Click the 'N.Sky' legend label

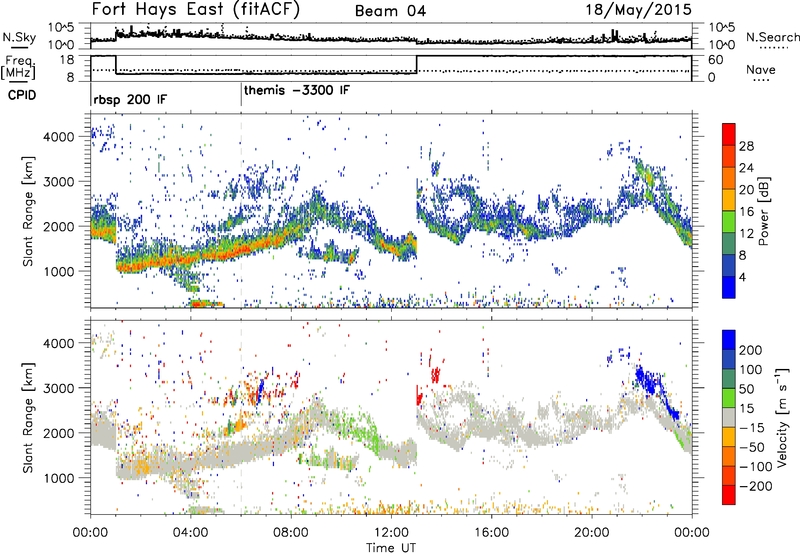[19, 37]
